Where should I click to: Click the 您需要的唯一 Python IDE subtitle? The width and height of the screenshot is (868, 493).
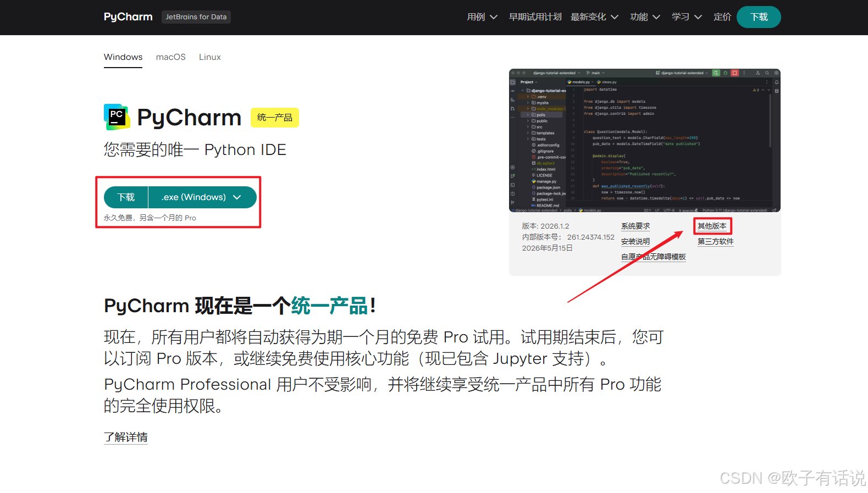(195, 149)
